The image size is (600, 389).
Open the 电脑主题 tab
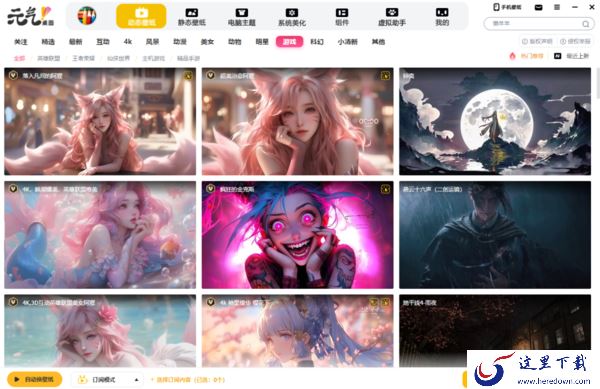[241, 17]
